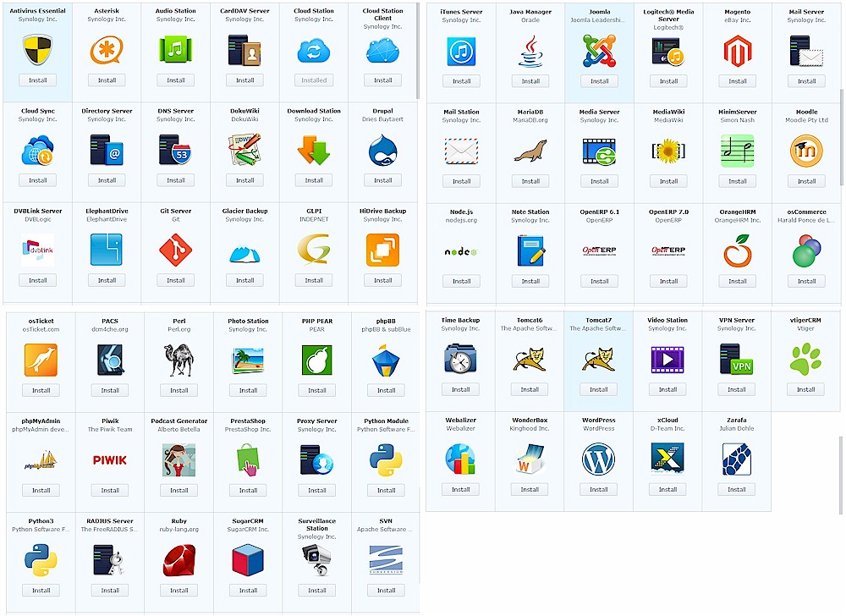Install the DVBLink Server package

(x=38, y=280)
